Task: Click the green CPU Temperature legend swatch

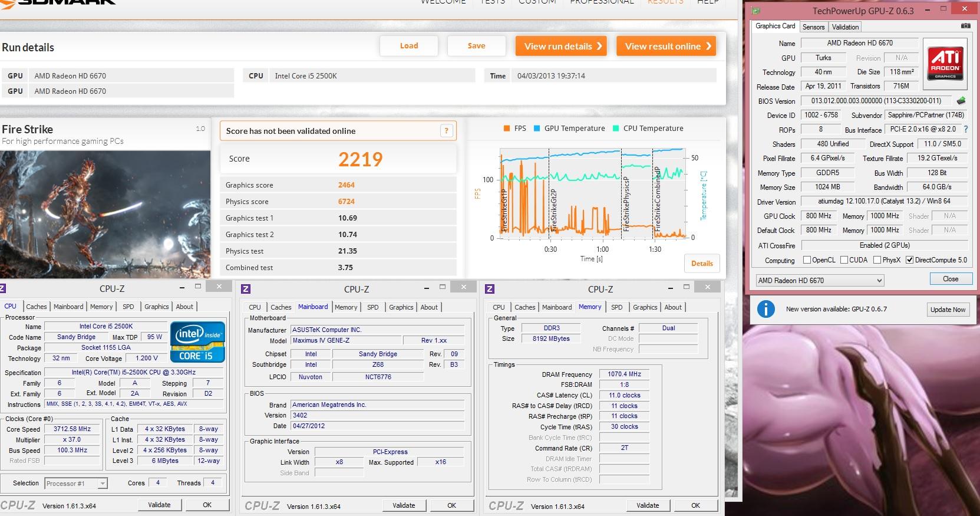Action: (x=616, y=129)
